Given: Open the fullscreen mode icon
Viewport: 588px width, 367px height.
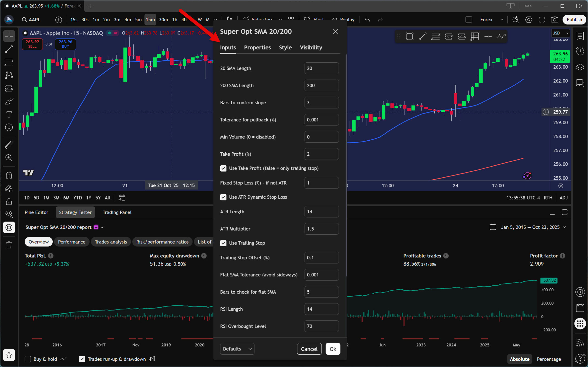Looking at the screenshot, I should (x=542, y=20).
